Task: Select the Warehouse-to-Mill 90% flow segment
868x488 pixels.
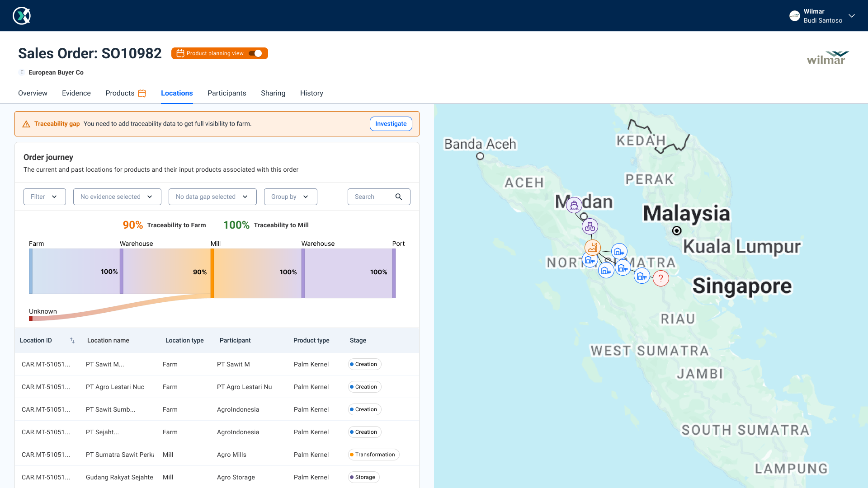Action: (x=167, y=271)
